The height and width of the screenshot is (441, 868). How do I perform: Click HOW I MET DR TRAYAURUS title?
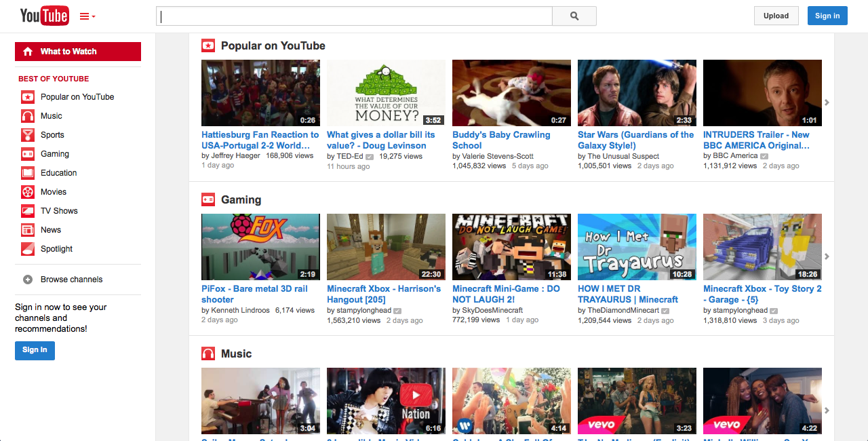tap(628, 294)
